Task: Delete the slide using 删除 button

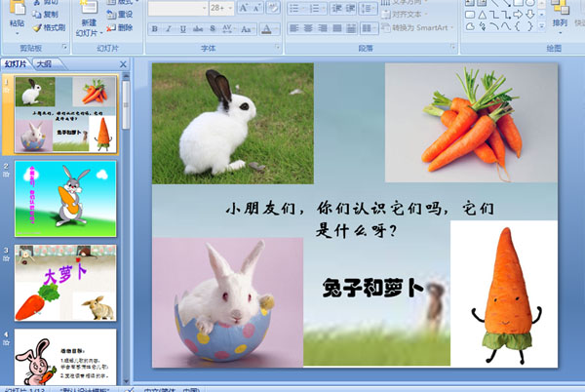Action: 119,28
